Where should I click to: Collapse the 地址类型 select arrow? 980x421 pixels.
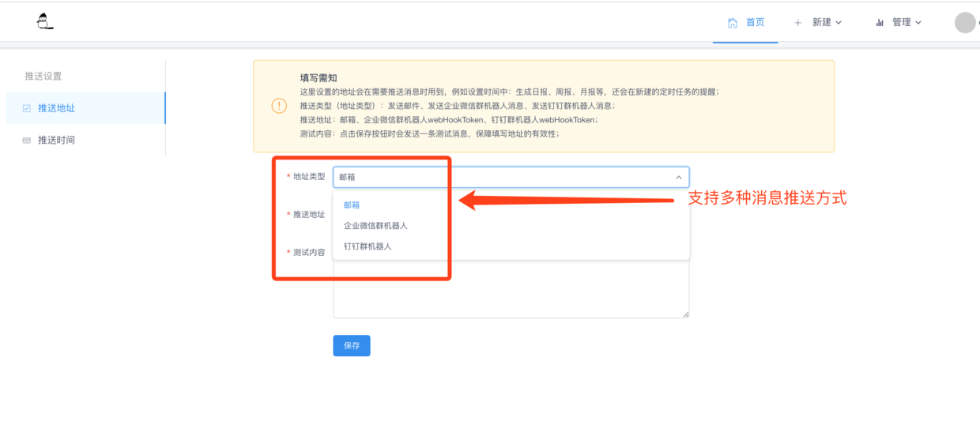[678, 177]
